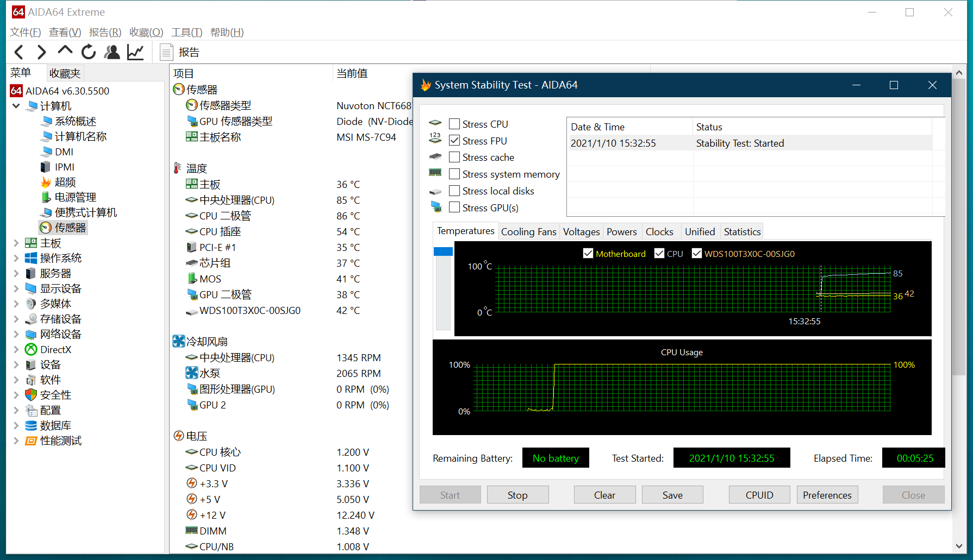Click the up-level arrow in toolbar

pos(65,51)
